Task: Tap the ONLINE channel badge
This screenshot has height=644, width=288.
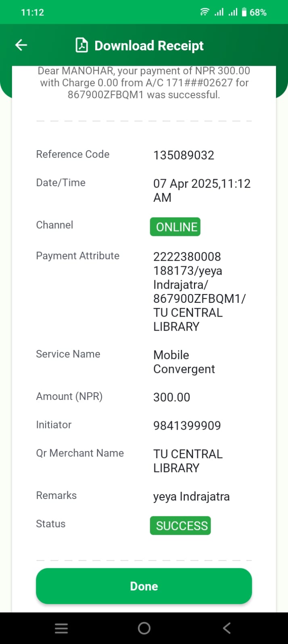Action: tap(175, 227)
